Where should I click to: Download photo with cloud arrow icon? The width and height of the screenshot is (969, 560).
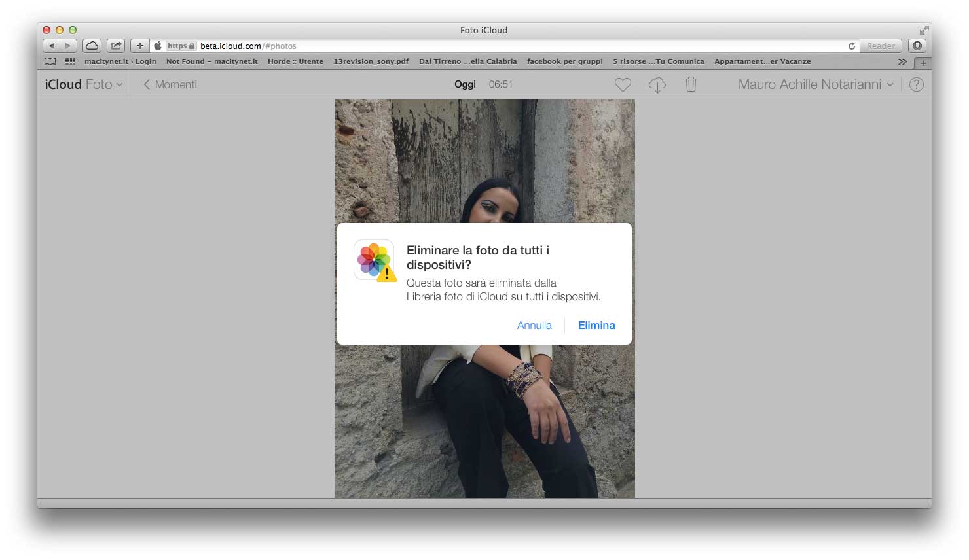pyautogui.click(x=657, y=84)
